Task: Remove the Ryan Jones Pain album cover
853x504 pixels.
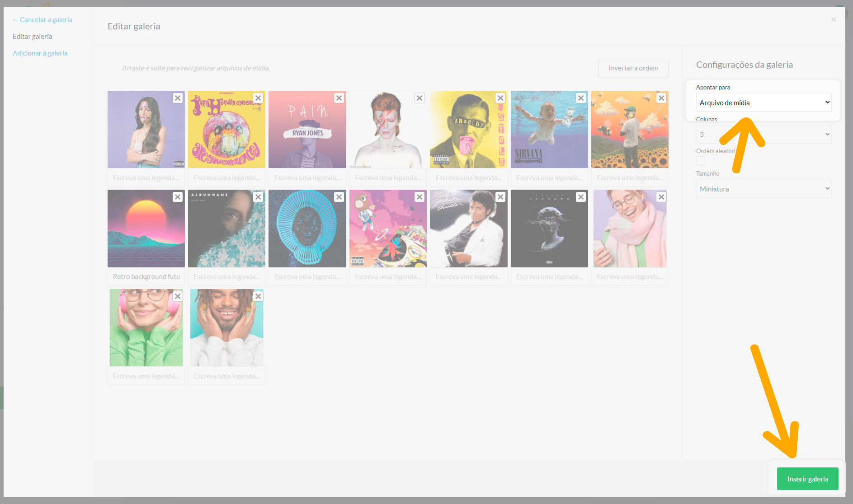Action: 339,98
